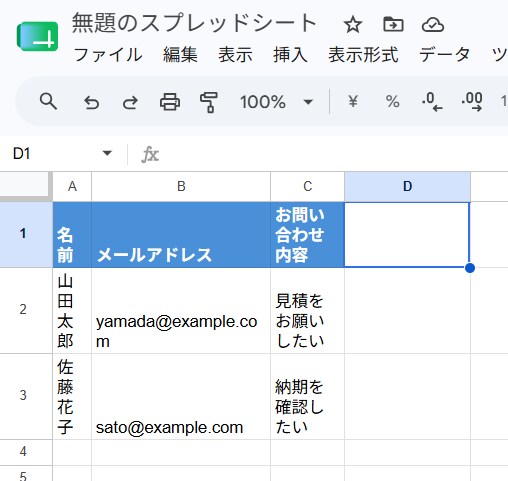The image size is (508, 481).
Task: Select column A header
Action: [x=72, y=186]
